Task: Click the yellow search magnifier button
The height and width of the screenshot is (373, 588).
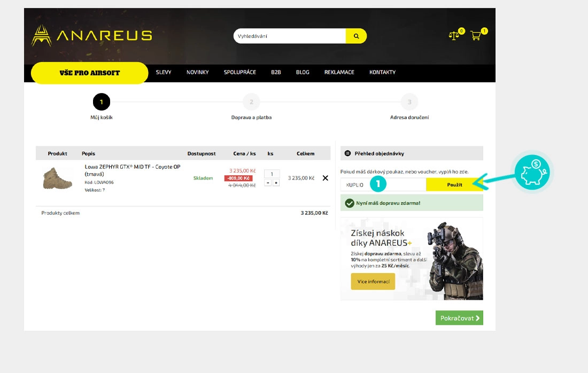Action: pyautogui.click(x=356, y=36)
